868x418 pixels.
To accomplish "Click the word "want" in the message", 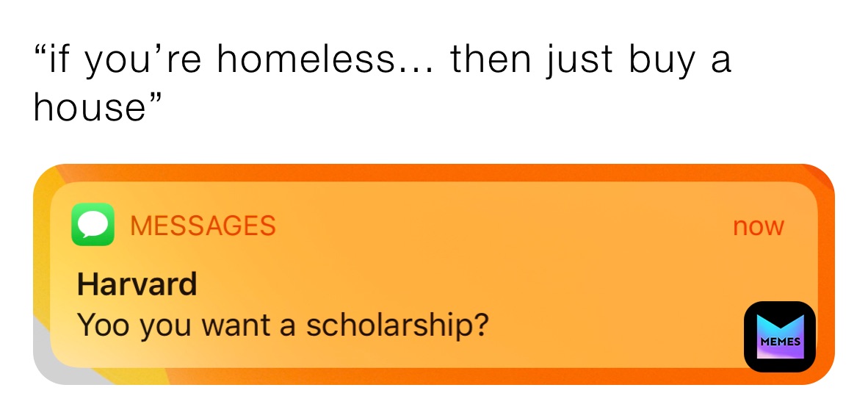I will (x=246, y=324).
